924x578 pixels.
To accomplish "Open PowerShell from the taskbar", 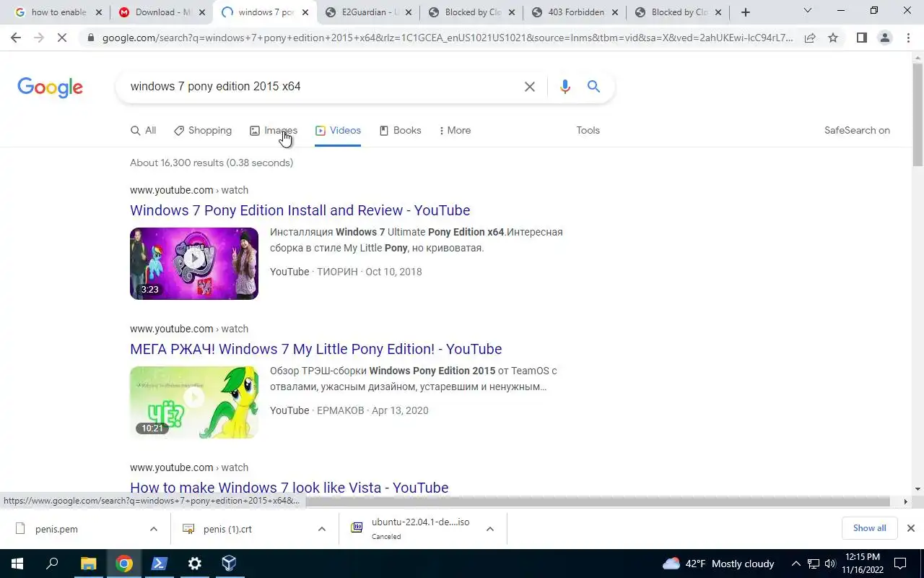I will click(159, 564).
